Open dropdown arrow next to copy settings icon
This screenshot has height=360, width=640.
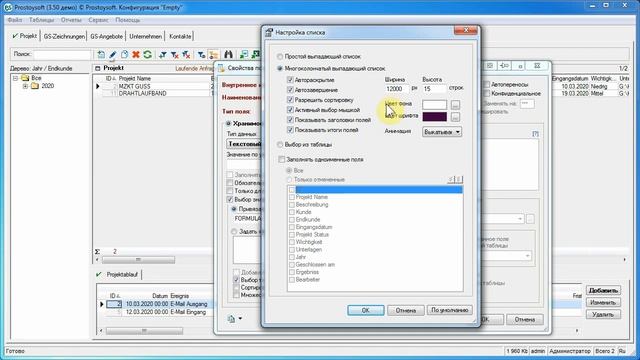coord(240,318)
